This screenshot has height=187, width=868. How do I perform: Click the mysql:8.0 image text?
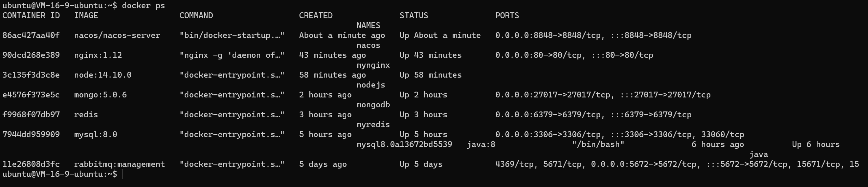click(x=95, y=135)
